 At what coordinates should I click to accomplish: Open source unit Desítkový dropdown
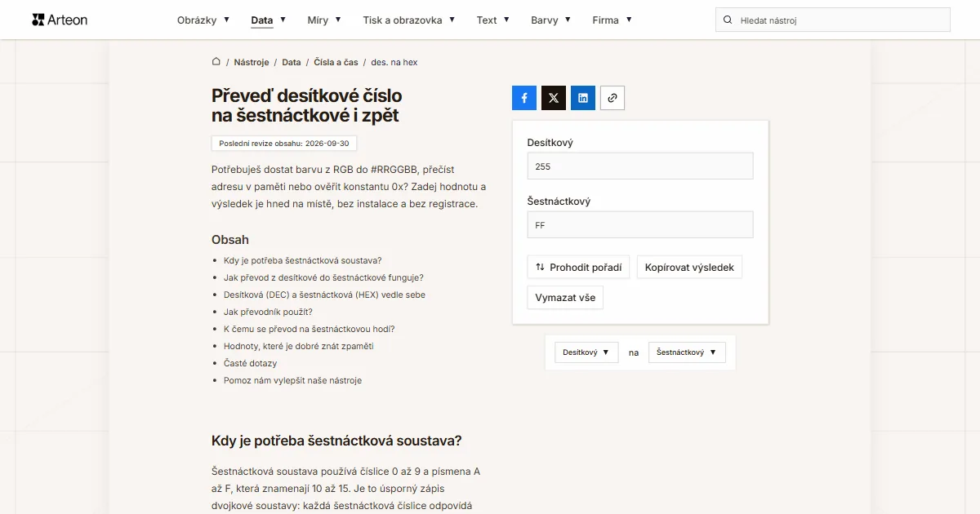pyautogui.click(x=586, y=352)
